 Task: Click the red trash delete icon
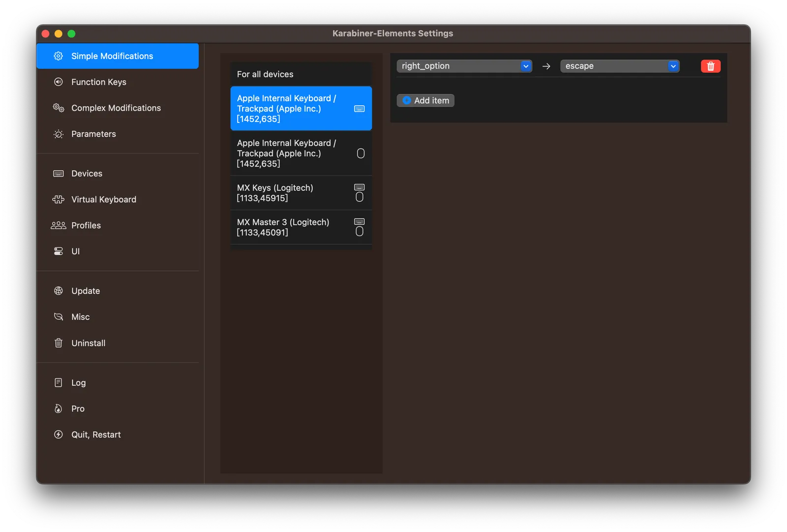click(710, 66)
